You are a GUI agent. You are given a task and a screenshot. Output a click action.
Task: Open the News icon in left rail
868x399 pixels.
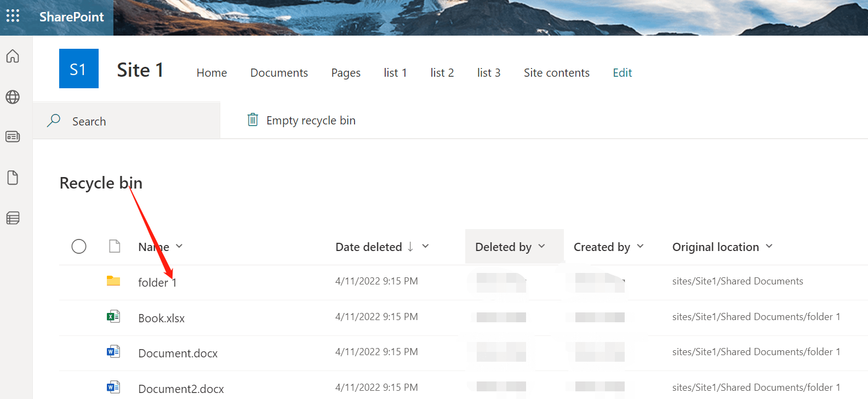tap(13, 136)
